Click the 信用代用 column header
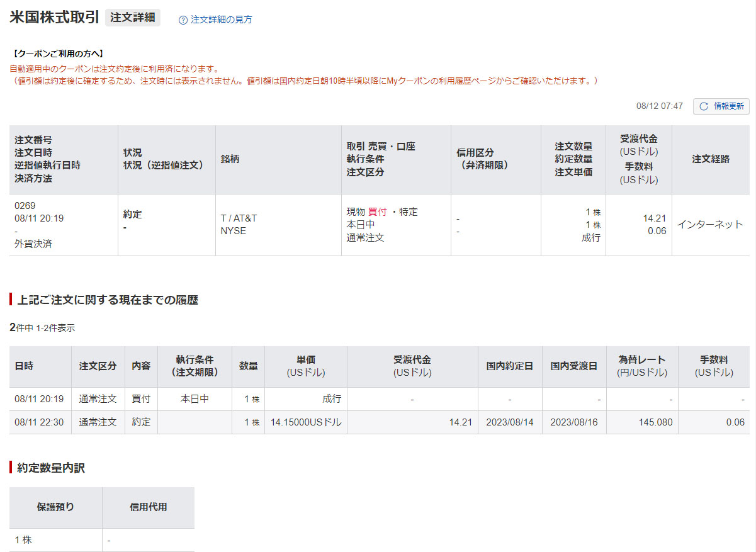Screen dimensions: 756x552 [x=148, y=507]
